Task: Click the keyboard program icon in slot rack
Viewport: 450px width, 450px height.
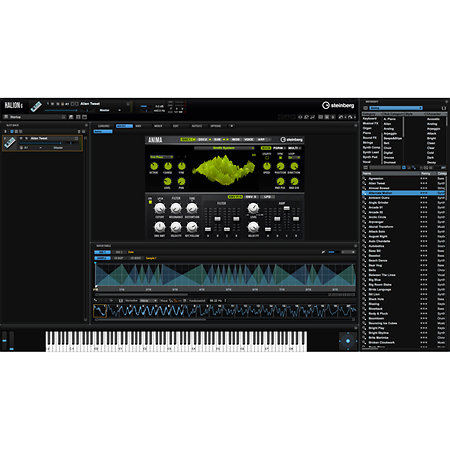Action: [10, 143]
